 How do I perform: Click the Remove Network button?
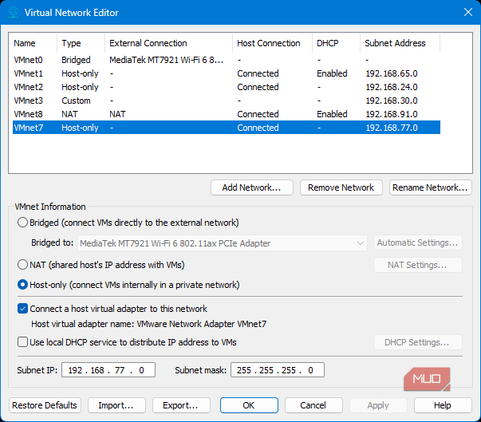tap(341, 188)
